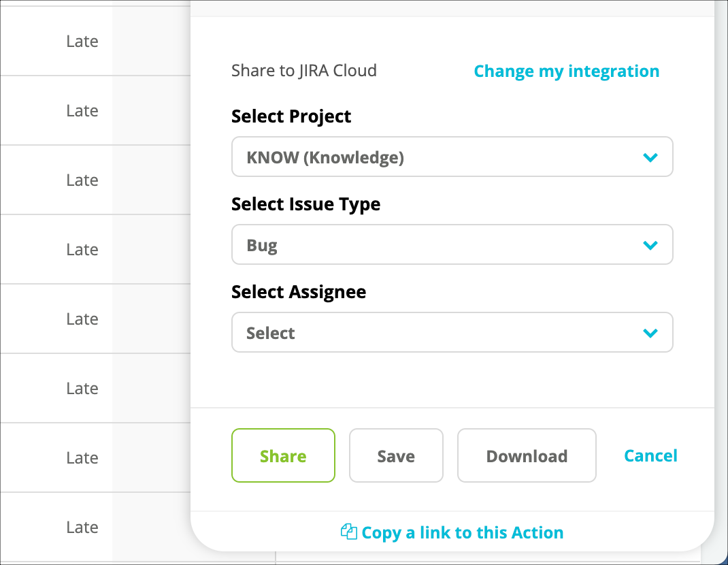The height and width of the screenshot is (565, 728).
Task: Click the copy icon beside Copy a link
Action: 348,532
